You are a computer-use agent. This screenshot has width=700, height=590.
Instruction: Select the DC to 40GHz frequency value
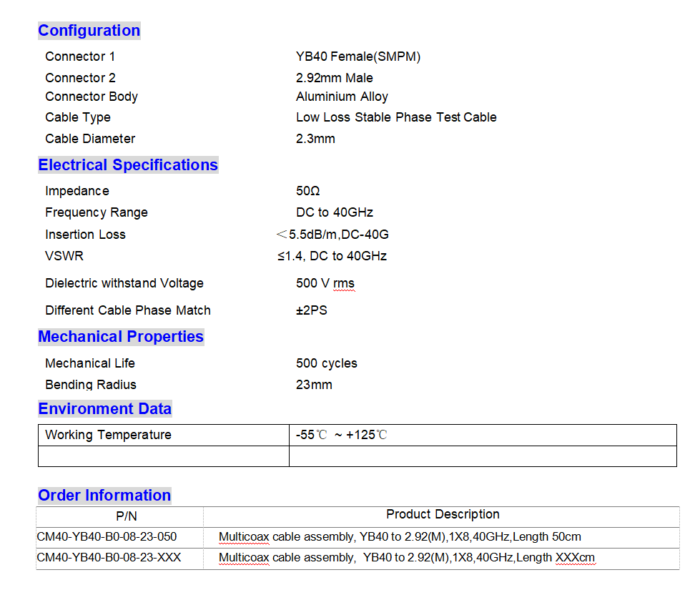tap(335, 212)
